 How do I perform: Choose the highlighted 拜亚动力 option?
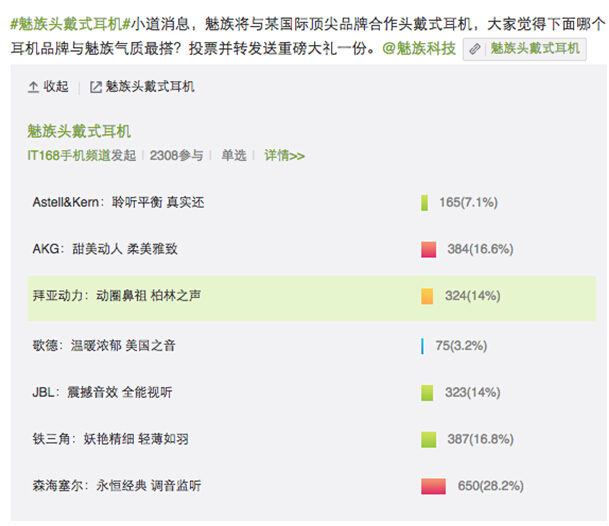tap(311, 298)
